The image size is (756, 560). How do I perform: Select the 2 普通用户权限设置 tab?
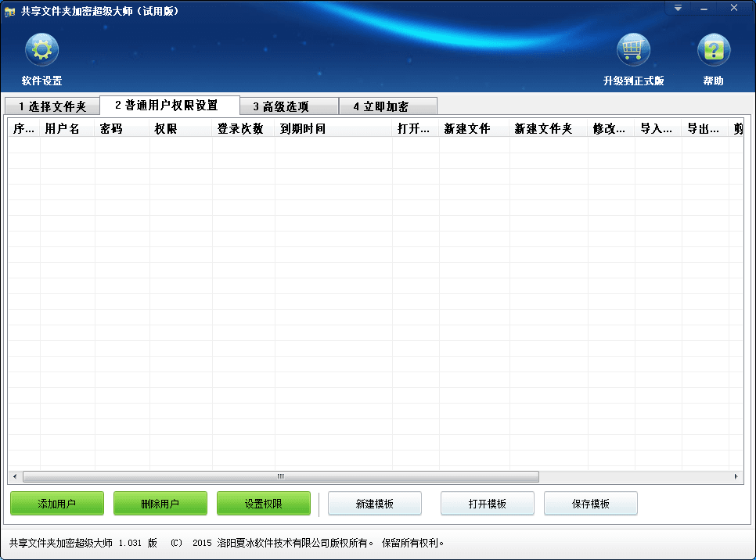(169, 106)
